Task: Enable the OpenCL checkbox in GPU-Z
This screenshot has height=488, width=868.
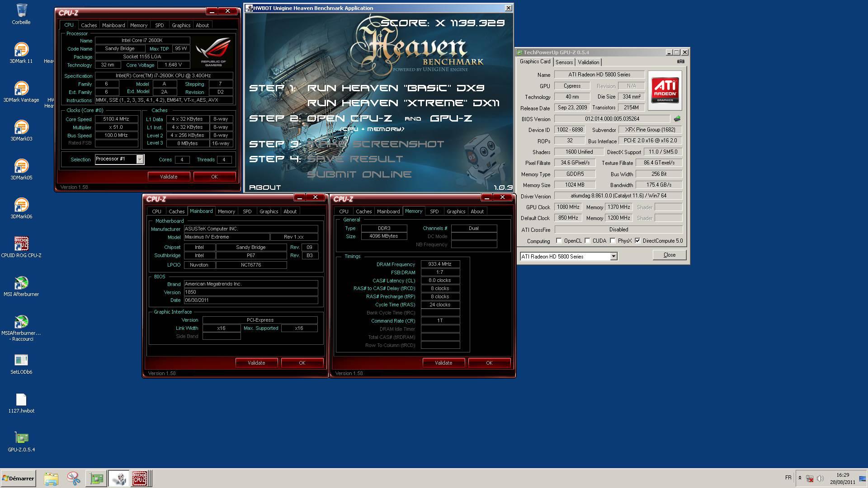Action: (559, 241)
